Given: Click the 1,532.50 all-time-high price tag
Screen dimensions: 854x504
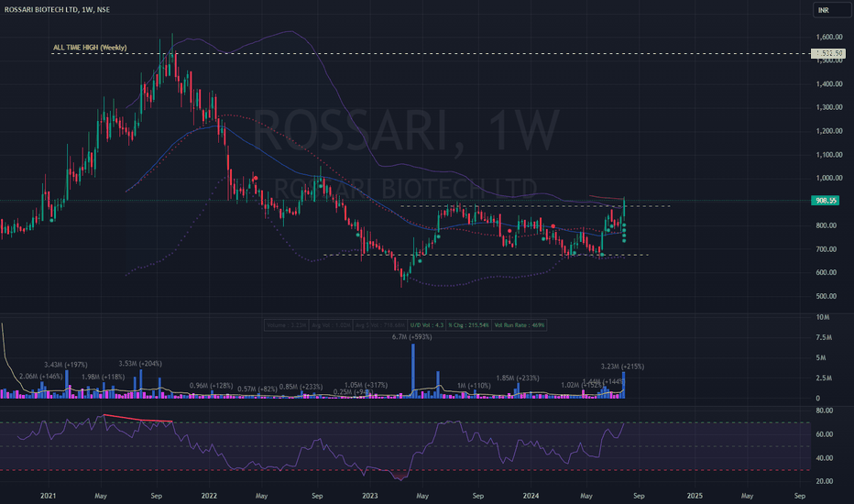Looking at the screenshot, I should 827,53.
